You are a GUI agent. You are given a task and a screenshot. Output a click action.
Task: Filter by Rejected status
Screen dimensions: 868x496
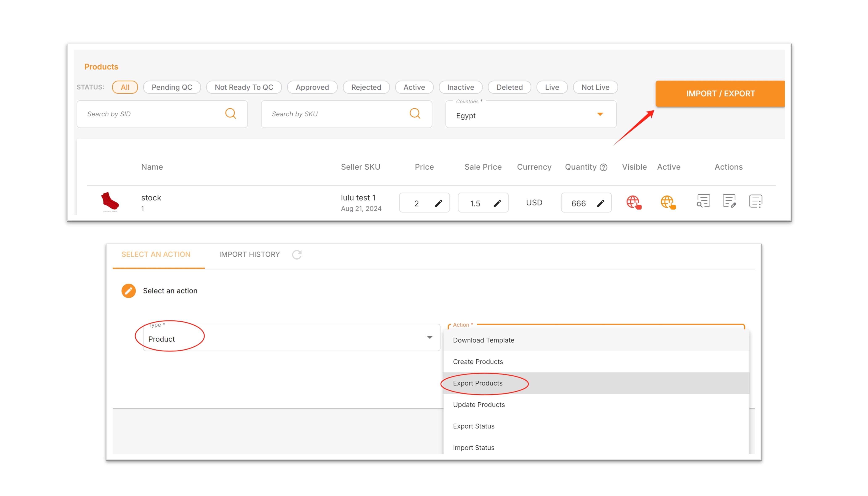(x=366, y=87)
